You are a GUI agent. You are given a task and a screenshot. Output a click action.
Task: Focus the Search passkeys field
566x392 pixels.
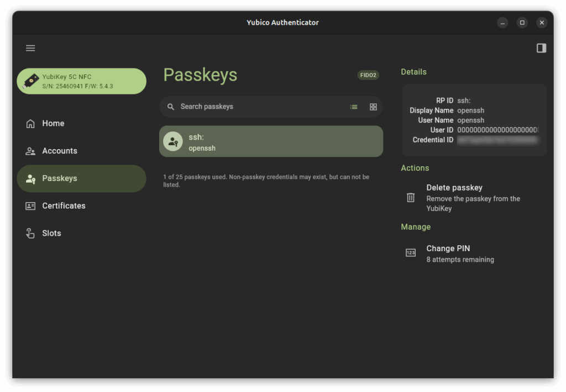(x=254, y=107)
